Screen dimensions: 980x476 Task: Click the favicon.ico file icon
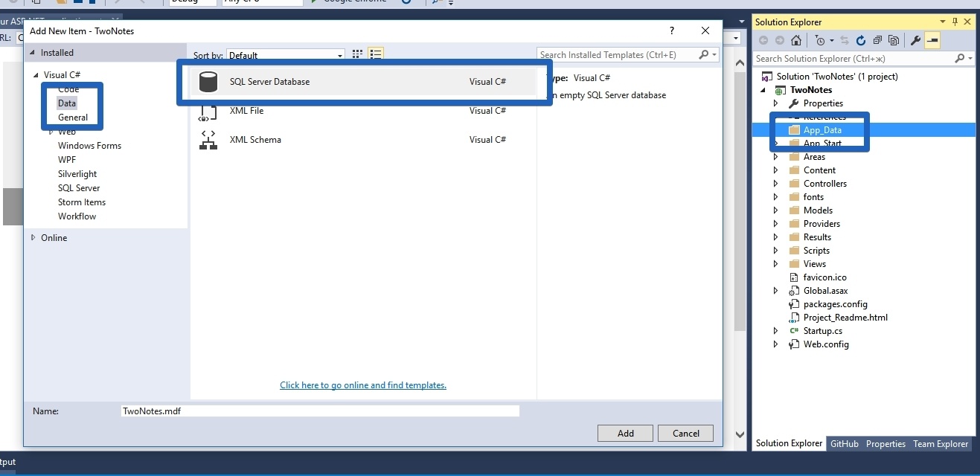794,277
